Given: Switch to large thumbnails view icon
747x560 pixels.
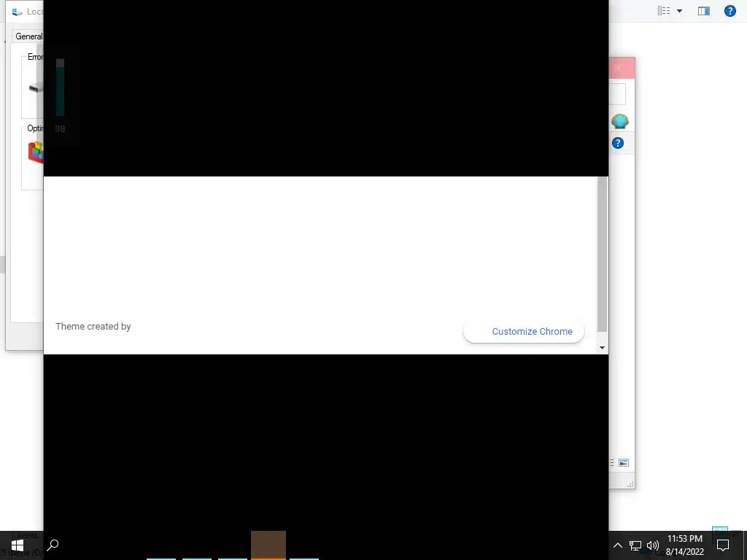Looking at the screenshot, I should (x=624, y=462).
